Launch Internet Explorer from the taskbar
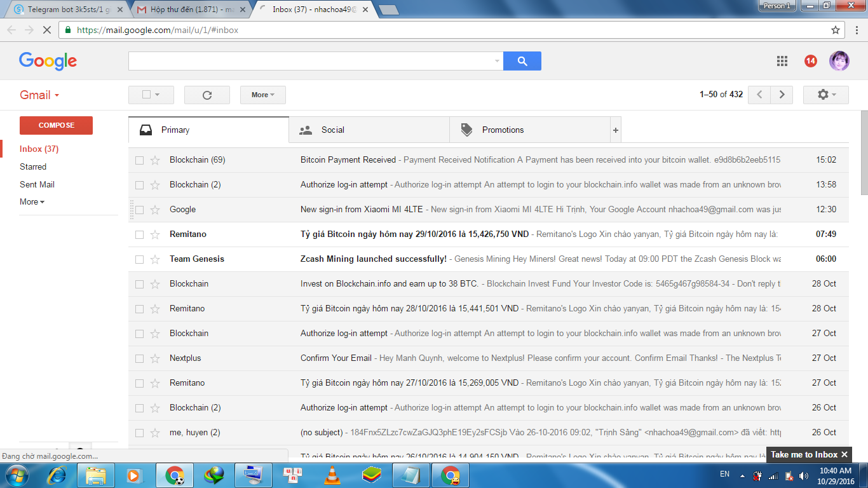The width and height of the screenshot is (868, 488). [x=57, y=475]
